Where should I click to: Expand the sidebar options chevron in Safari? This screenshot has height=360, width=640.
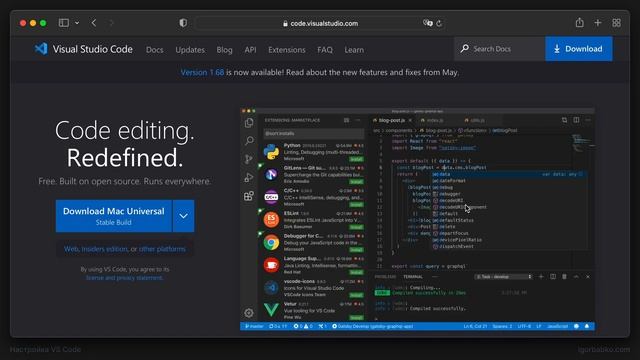(77, 23)
